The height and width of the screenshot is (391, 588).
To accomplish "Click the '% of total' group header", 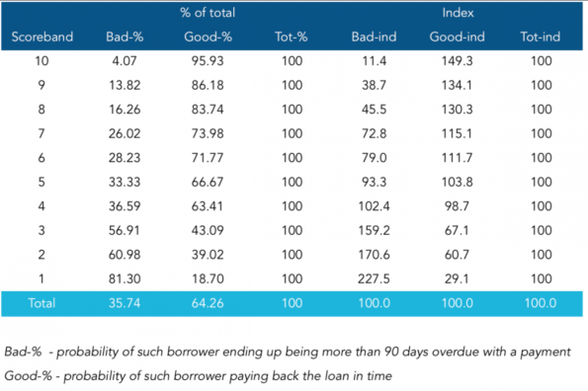I will point(208,13).
